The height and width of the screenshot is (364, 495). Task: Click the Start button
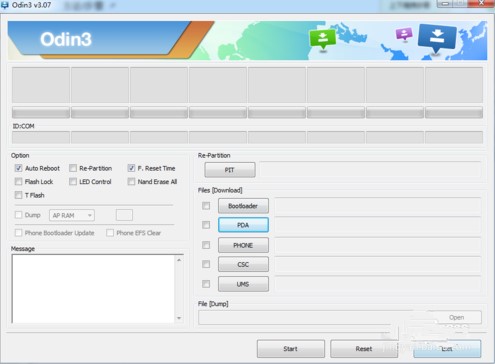point(291,349)
